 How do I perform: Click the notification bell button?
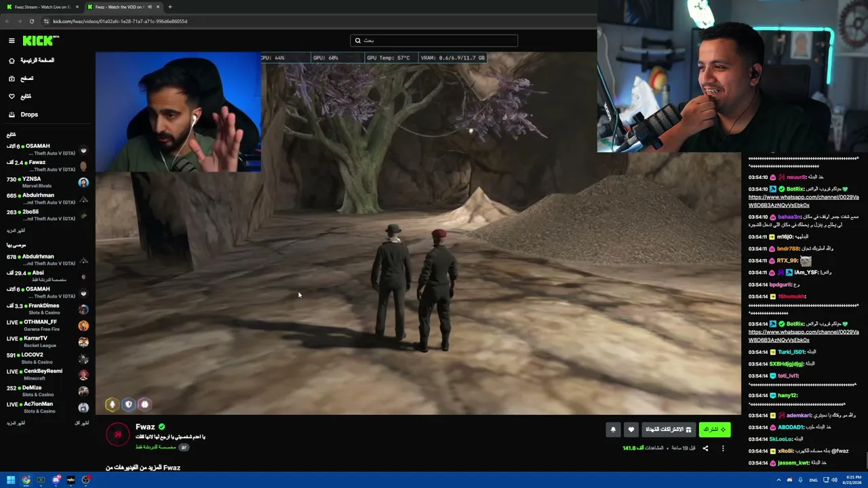[x=613, y=429]
